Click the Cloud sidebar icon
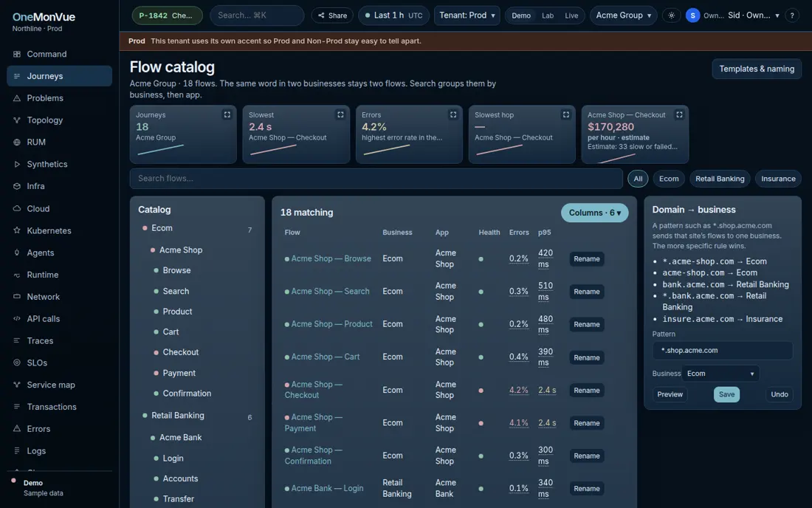Viewport: 812px width, 508px height. [16, 208]
